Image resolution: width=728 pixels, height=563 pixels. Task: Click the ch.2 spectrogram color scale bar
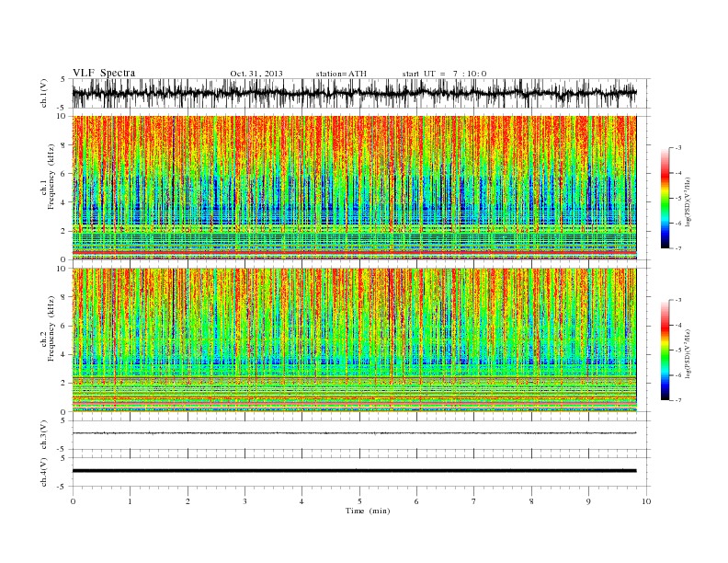click(665, 350)
